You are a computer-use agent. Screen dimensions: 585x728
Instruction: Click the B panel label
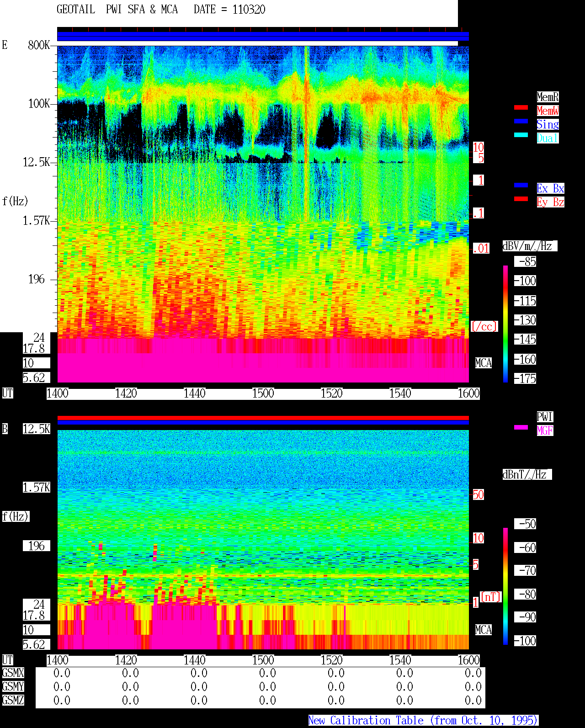tap(5, 429)
